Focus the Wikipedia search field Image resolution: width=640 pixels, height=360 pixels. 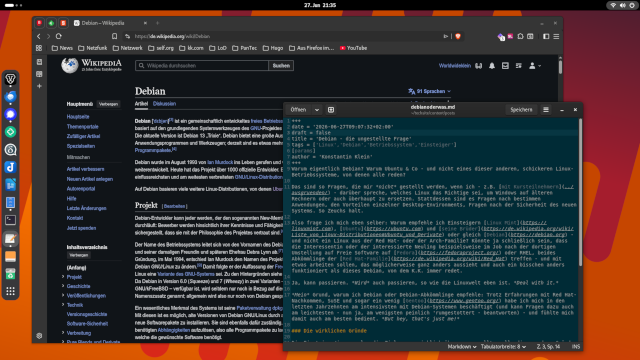[x=202, y=66]
